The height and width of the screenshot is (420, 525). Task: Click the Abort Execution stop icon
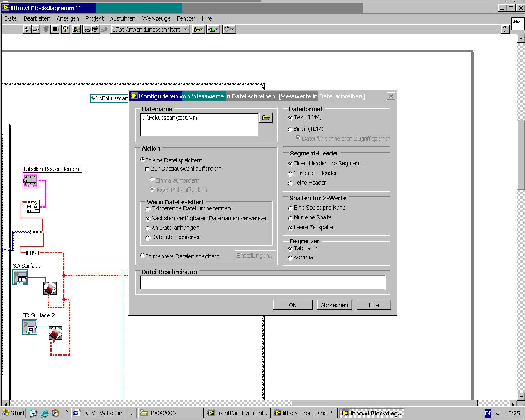point(46,30)
